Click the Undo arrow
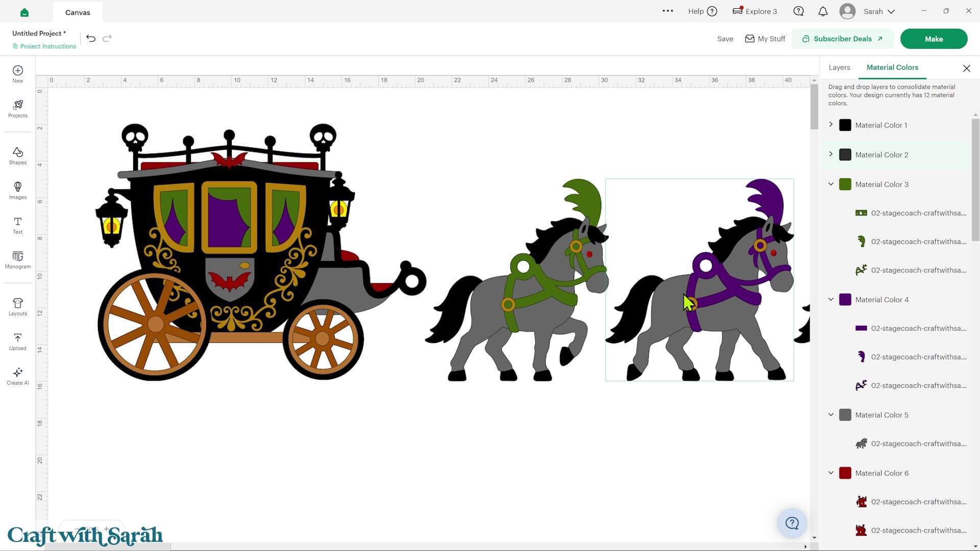 pos(91,38)
